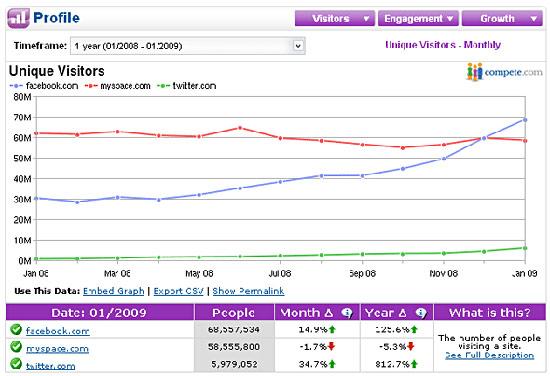Viewport: 550px width, 376px height.
Task: Open the Growth dropdown menu
Action: pyautogui.click(x=502, y=18)
